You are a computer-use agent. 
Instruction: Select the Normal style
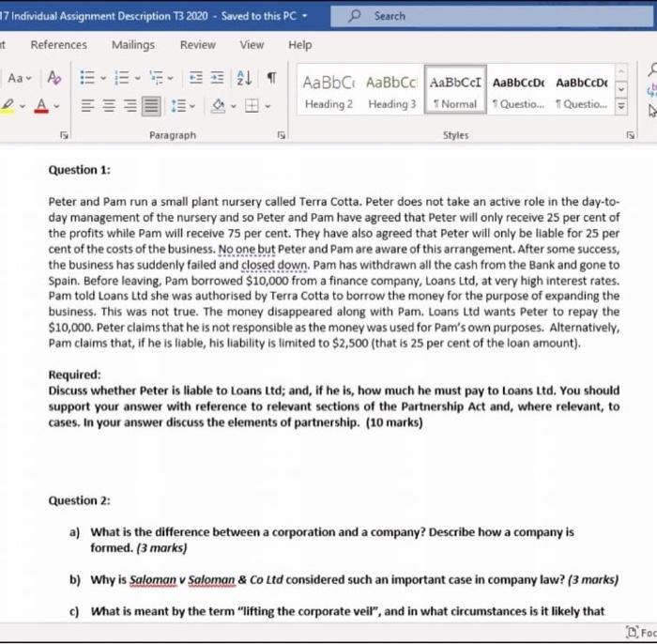pyautogui.click(x=455, y=89)
